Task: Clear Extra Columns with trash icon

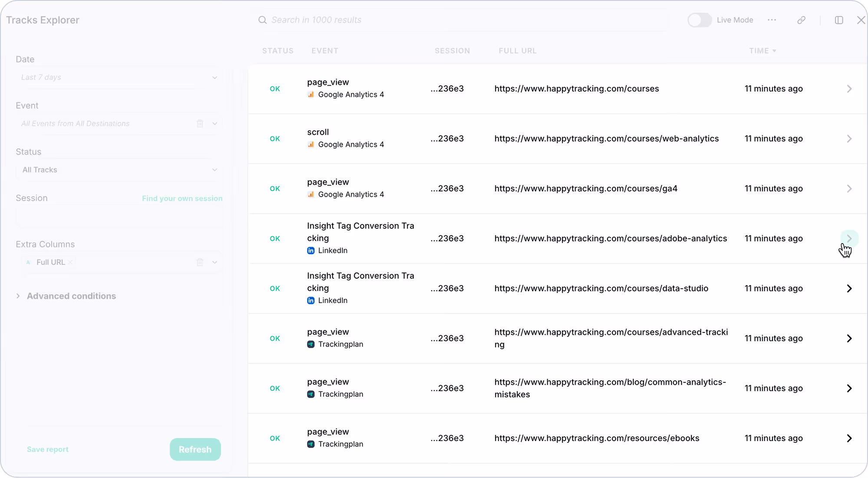Action: click(x=200, y=262)
